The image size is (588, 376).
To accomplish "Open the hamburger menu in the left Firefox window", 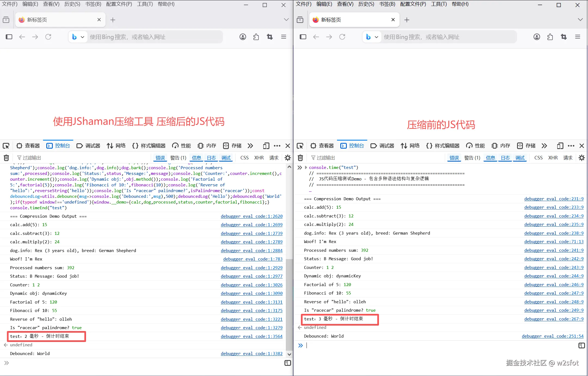I will (284, 37).
